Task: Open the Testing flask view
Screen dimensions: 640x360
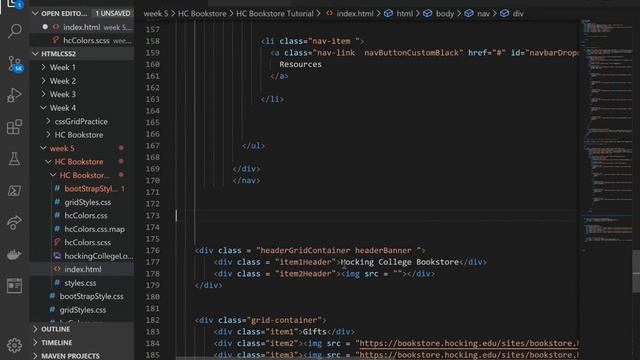Action: (x=15, y=159)
